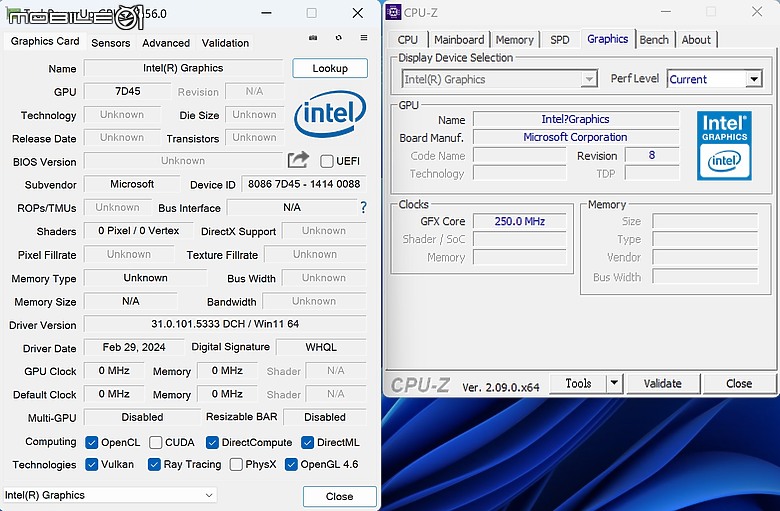Click the GPU-Z Name field Intel(R) Graphics

tap(183, 68)
